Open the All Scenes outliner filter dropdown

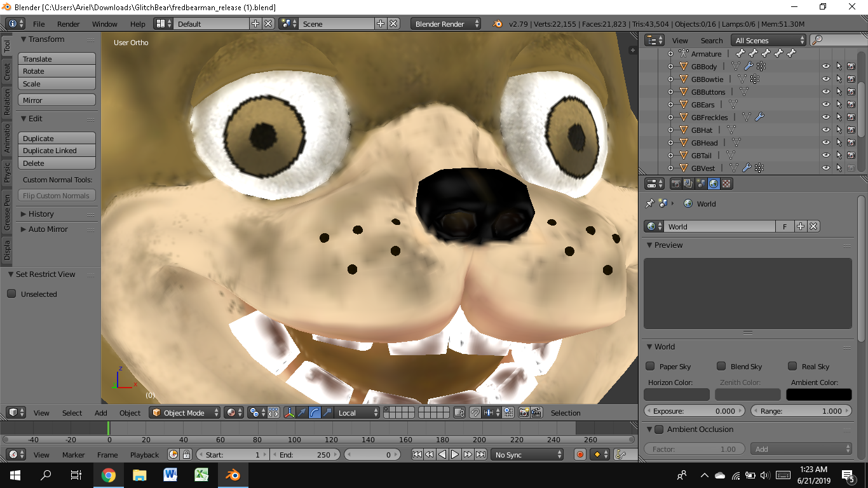click(768, 40)
